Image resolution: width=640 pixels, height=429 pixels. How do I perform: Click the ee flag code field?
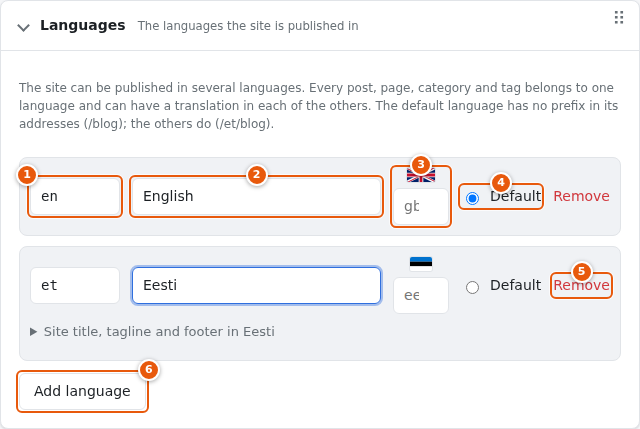point(421,296)
